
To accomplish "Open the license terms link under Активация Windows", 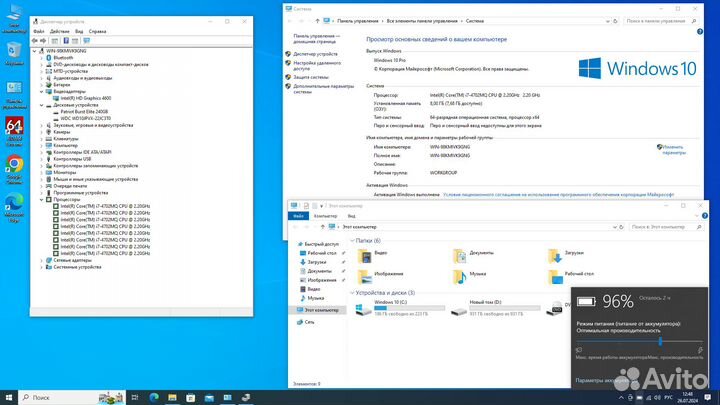I will click(558, 195).
